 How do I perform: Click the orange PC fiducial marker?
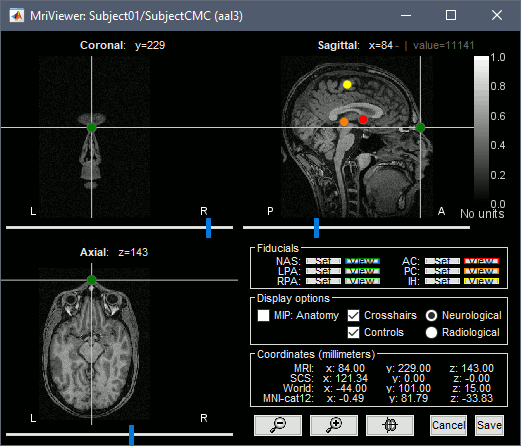(344, 122)
